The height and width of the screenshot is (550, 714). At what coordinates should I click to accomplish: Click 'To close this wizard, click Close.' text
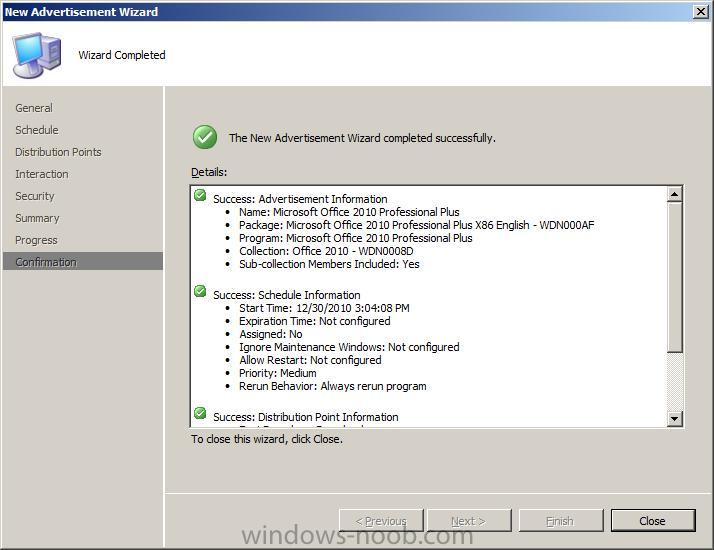[267, 439]
